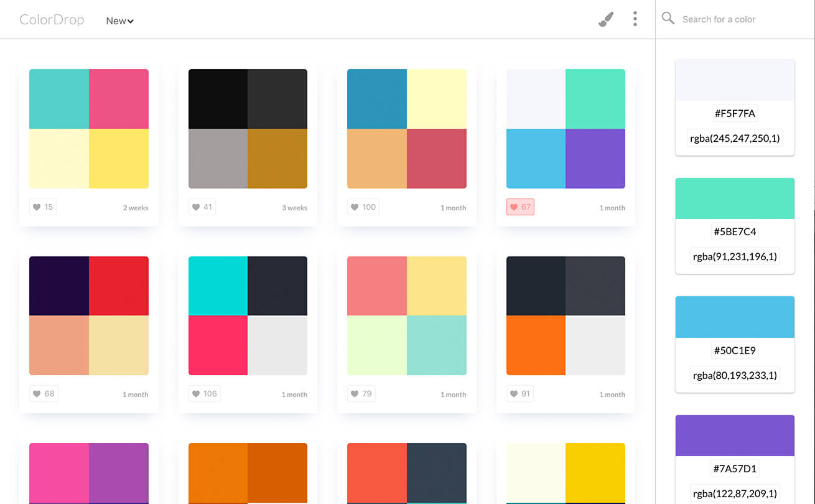The height and width of the screenshot is (504, 815).
Task: Select the gold-brown color in black palette
Action: [x=277, y=159]
